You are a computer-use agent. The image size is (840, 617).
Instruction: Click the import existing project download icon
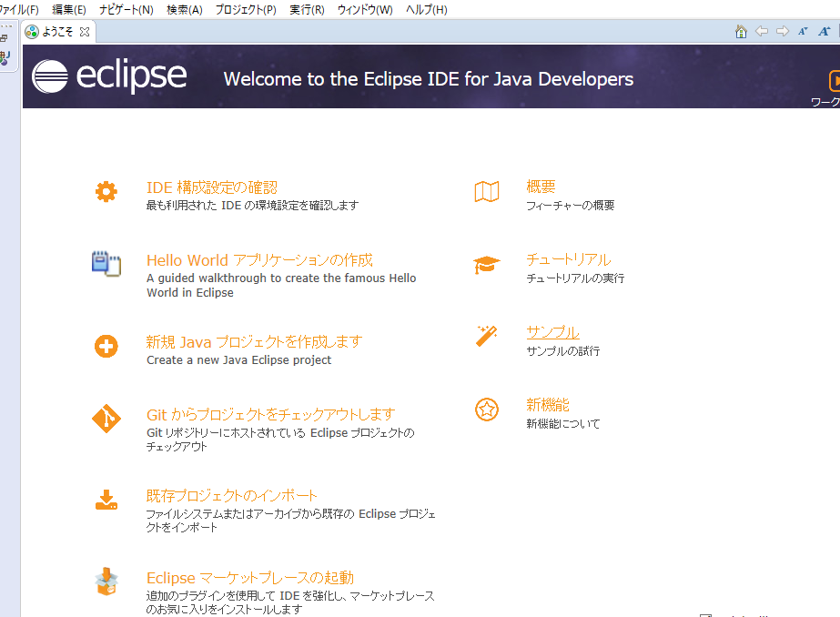click(x=106, y=500)
